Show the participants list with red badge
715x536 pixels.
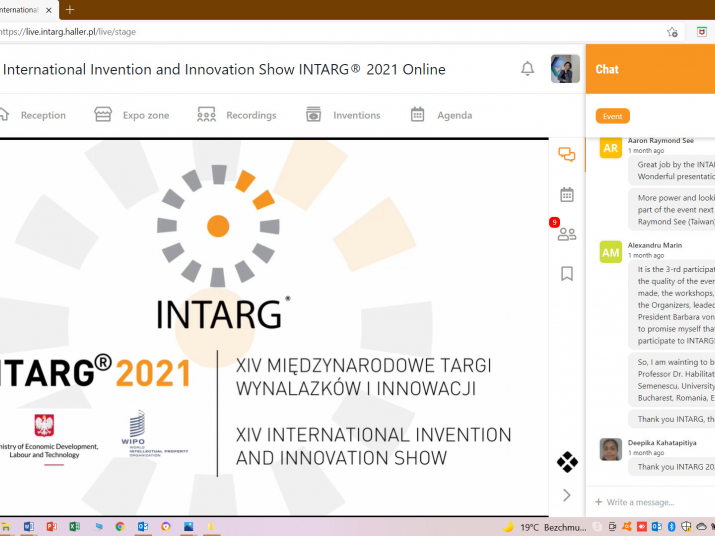(x=566, y=234)
